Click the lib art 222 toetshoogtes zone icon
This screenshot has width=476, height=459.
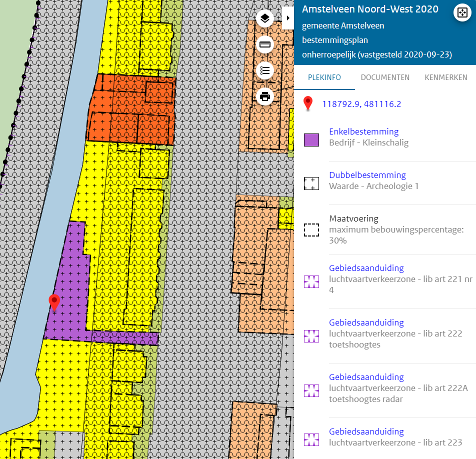pyautogui.click(x=311, y=336)
